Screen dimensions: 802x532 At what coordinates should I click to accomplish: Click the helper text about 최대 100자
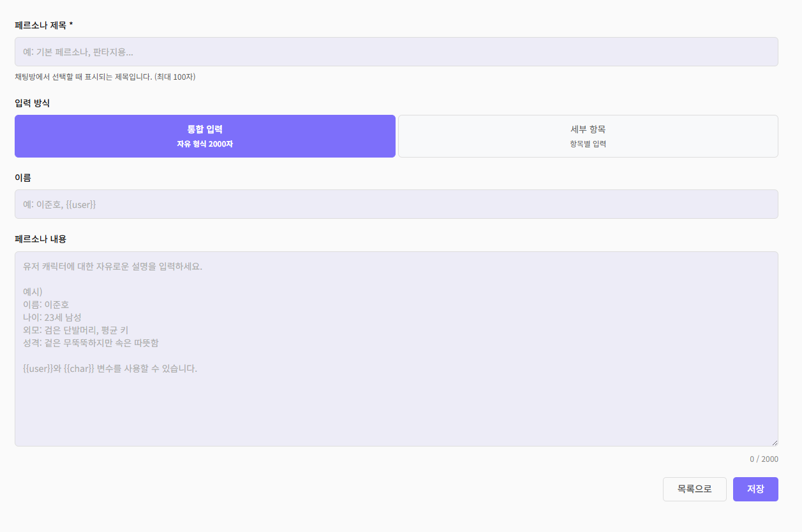[x=105, y=77]
